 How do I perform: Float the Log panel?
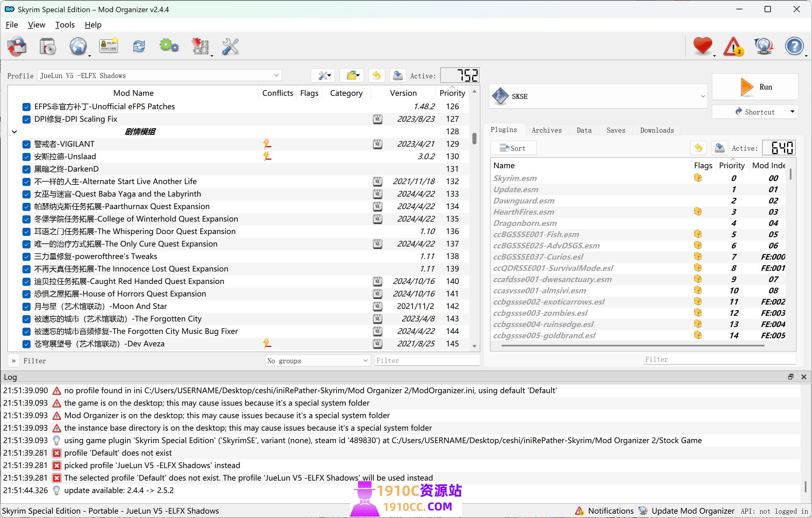tap(791, 377)
